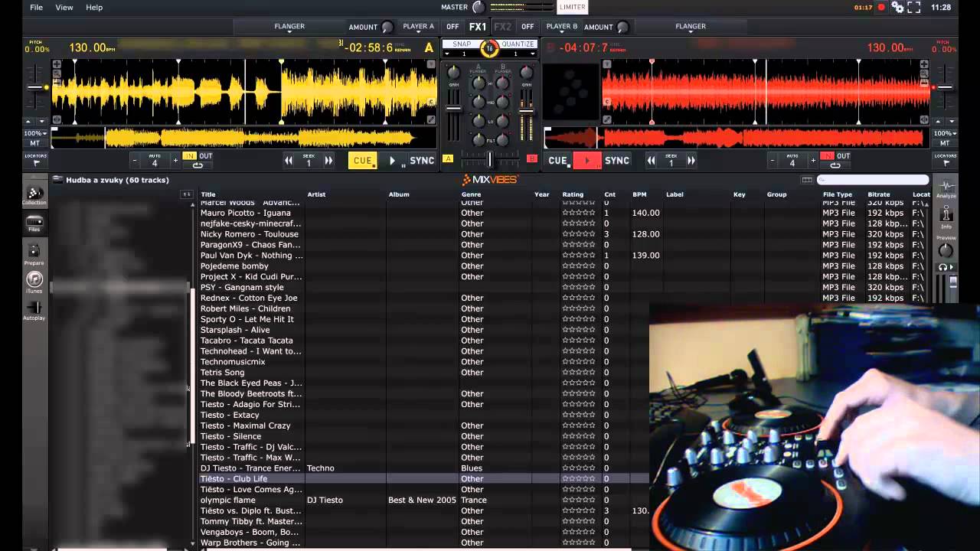Image resolution: width=980 pixels, height=551 pixels.
Task: Select track Tiësto - Club Life
Action: click(x=425, y=478)
